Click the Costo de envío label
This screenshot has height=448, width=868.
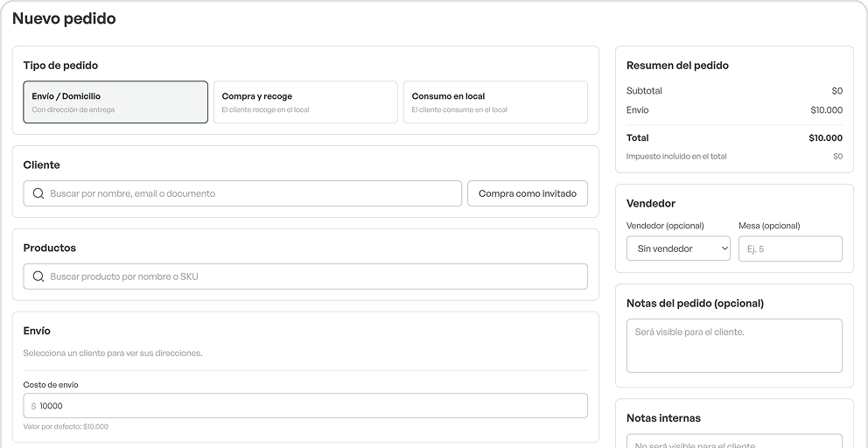click(x=51, y=385)
